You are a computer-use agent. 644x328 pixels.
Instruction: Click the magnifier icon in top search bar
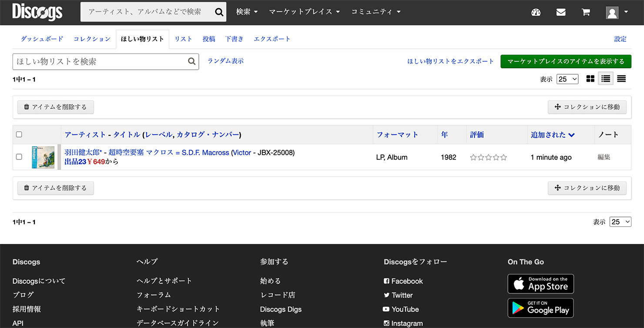pos(219,12)
